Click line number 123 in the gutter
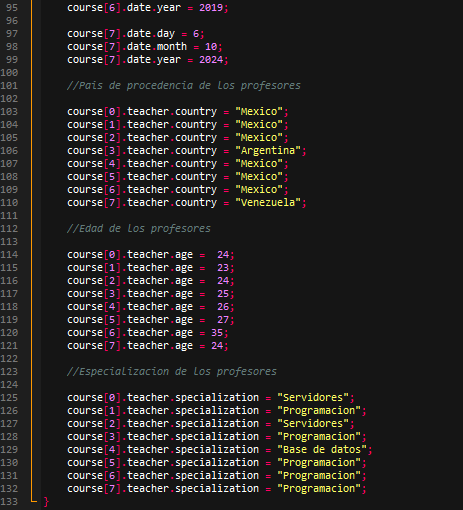Screen dimensions: 463x510 click(9, 372)
